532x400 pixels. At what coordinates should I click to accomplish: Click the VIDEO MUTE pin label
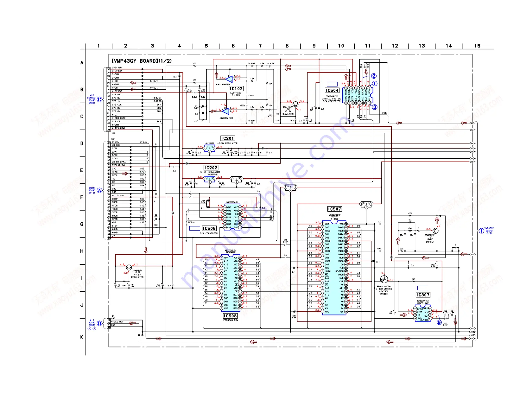click(119, 118)
